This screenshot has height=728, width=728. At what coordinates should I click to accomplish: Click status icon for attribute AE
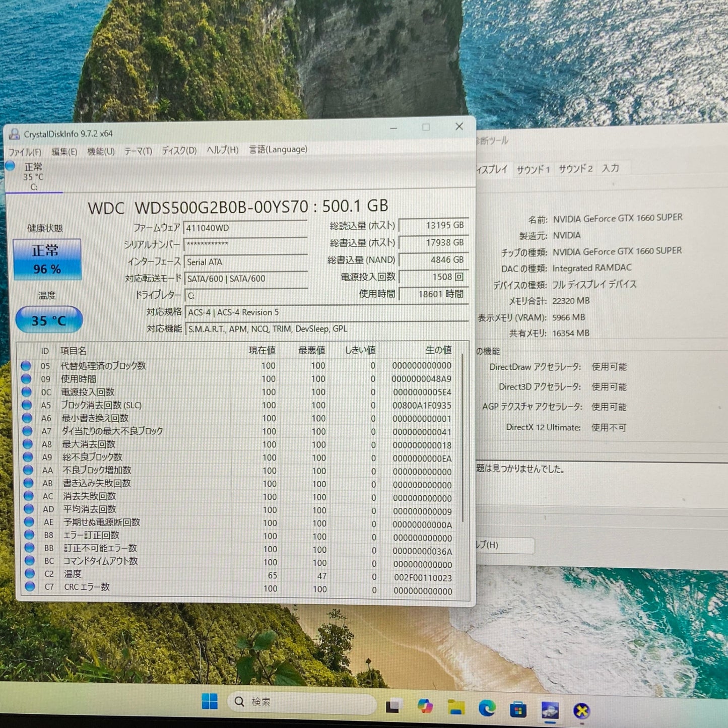click(x=29, y=522)
